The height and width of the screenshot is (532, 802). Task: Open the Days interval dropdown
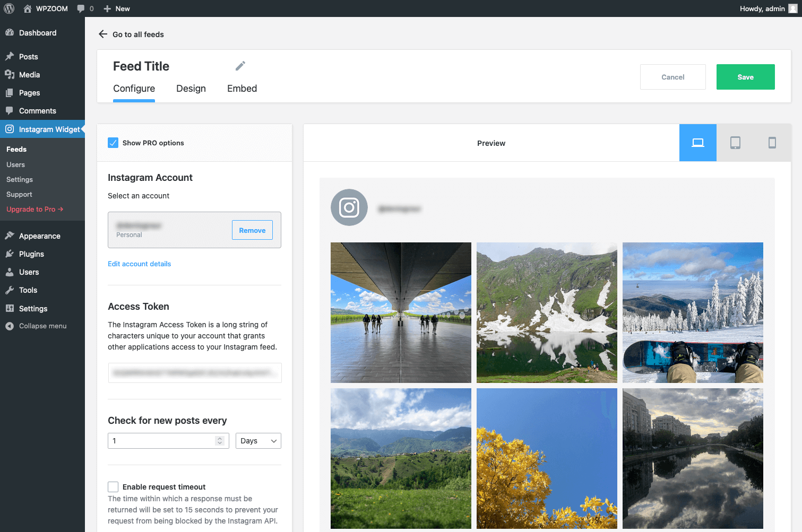click(258, 441)
